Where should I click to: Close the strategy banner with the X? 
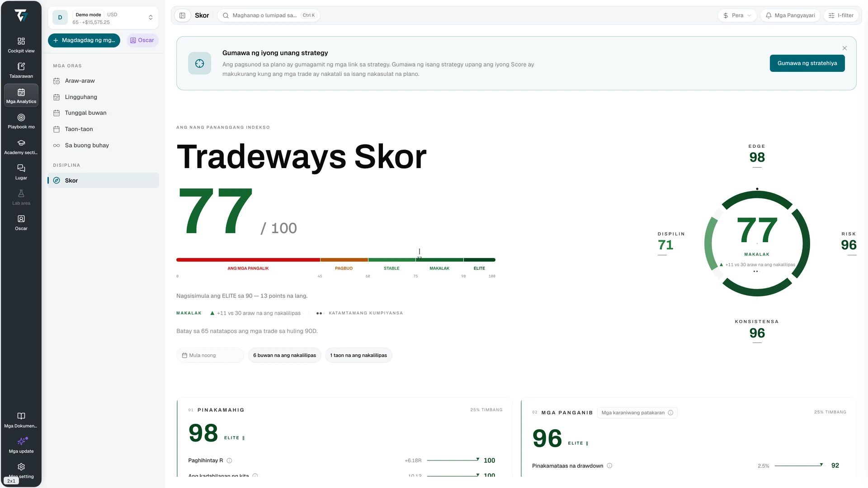[844, 48]
